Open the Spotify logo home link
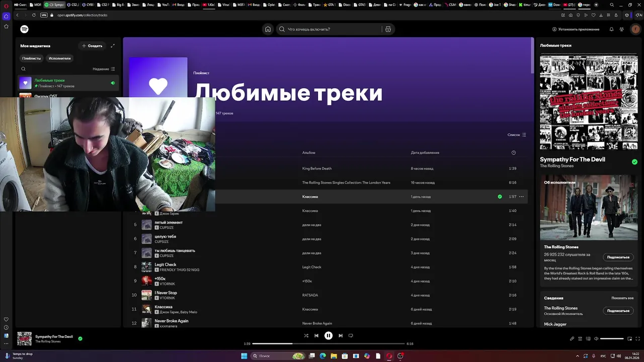This screenshot has height=362, width=644. coord(24,29)
